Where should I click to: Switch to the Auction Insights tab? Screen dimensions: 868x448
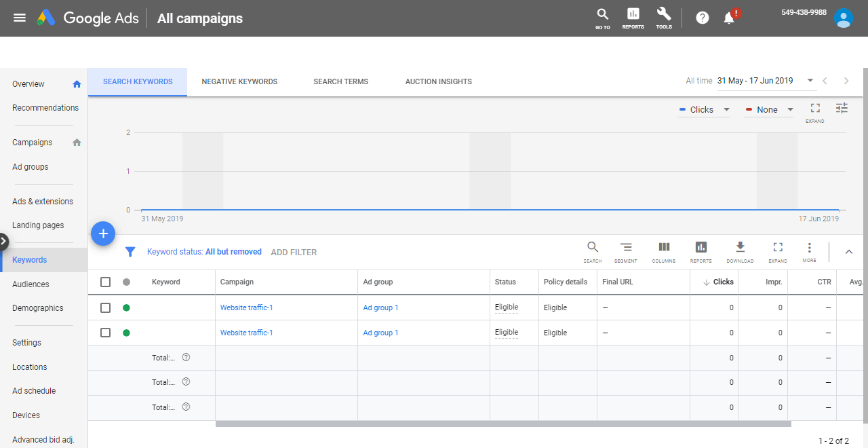coord(438,81)
